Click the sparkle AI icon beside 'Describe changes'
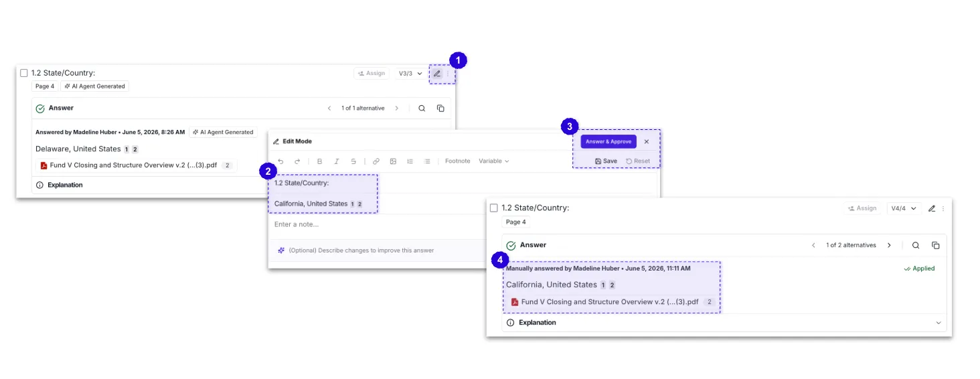 pos(281,250)
